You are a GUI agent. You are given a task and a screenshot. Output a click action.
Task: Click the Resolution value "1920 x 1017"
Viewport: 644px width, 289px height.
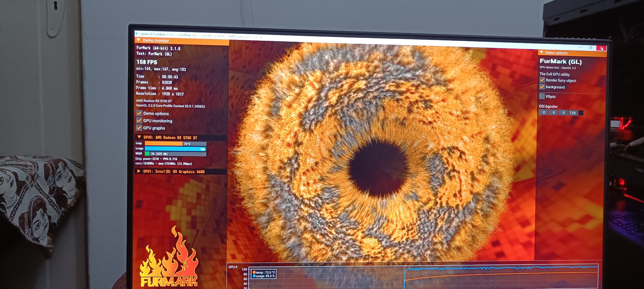point(173,94)
